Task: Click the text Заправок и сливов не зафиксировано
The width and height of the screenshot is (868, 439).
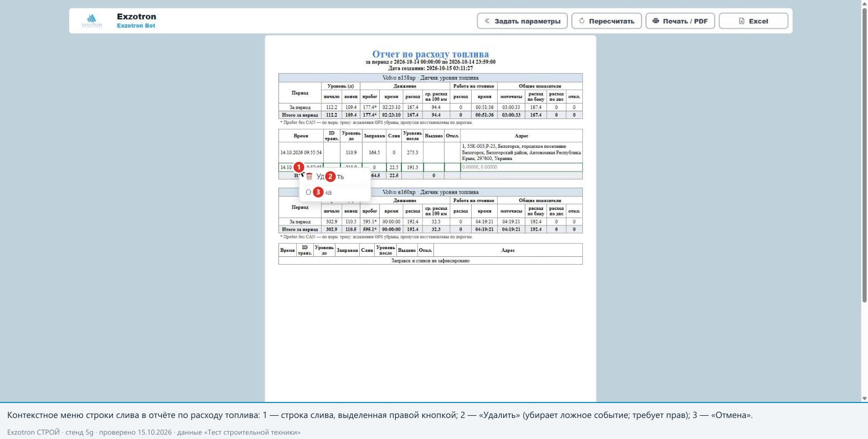Action: coord(430,260)
